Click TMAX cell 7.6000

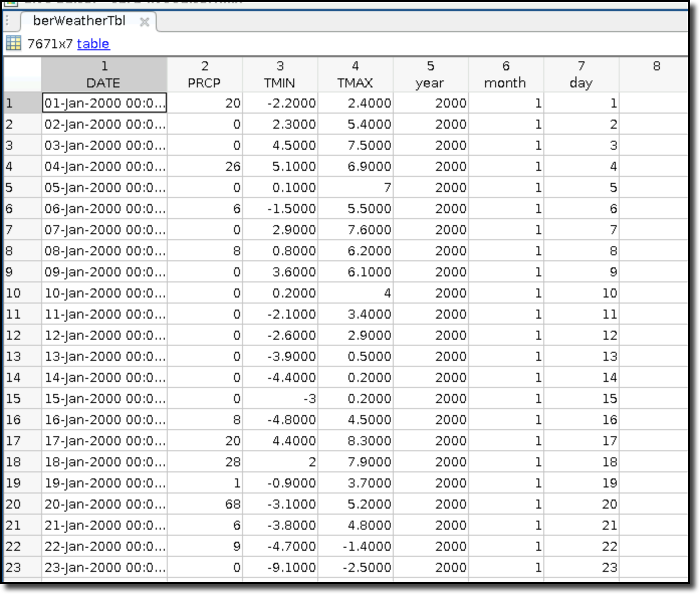click(x=356, y=230)
